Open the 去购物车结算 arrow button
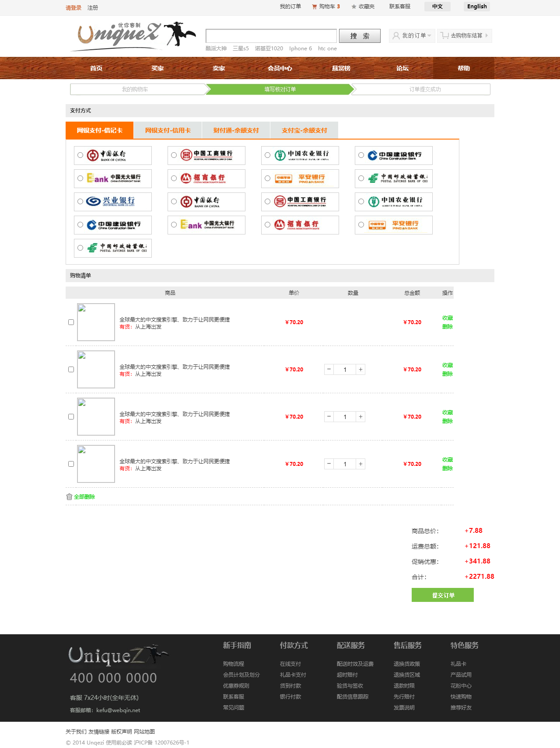Viewport: 560px width, 748px height. 486,35
